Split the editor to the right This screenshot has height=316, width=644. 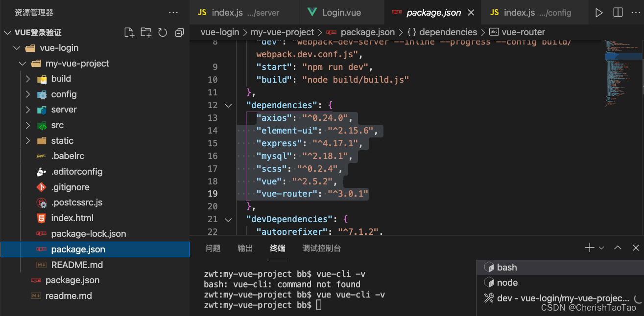618,13
